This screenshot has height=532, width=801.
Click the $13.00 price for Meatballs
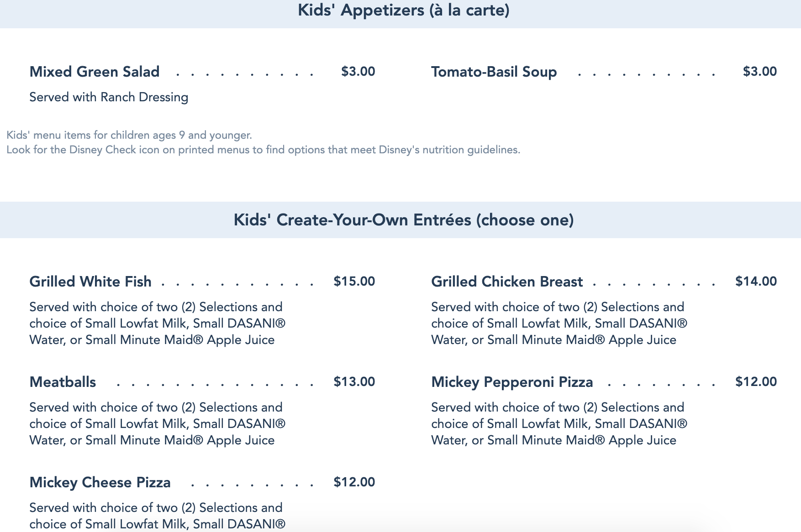(354, 382)
